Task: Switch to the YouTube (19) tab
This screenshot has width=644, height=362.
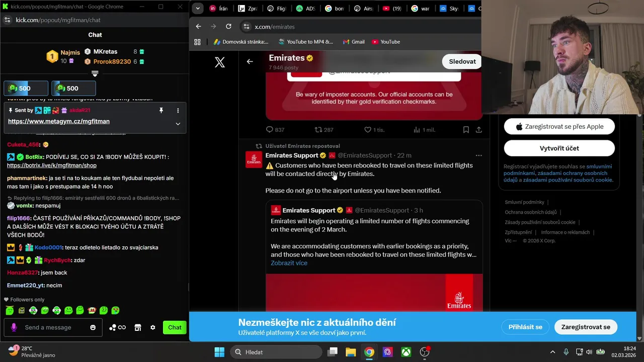Action: 392,9
